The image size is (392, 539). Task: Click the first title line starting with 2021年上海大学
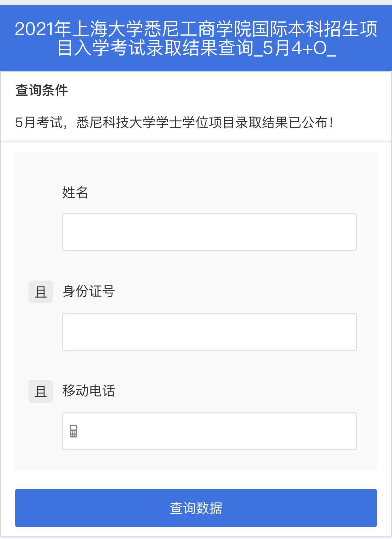196,29
